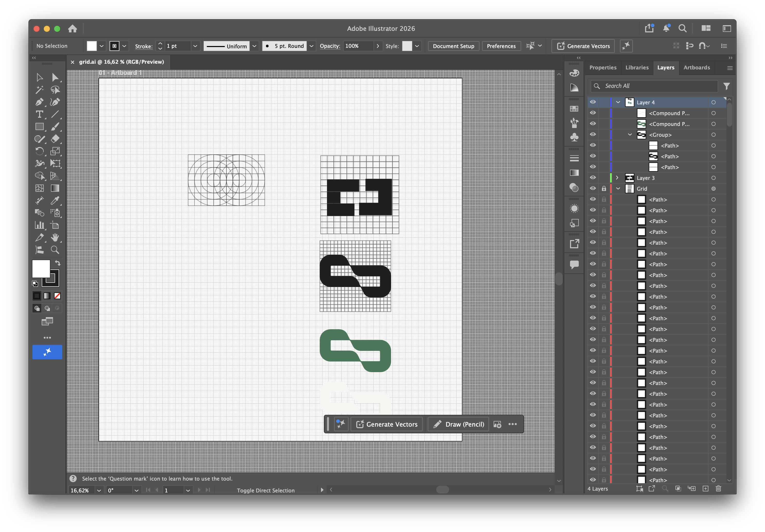Open the rotation angle dropdown
The width and height of the screenshot is (765, 532).
pyautogui.click(x=136, y=490)
